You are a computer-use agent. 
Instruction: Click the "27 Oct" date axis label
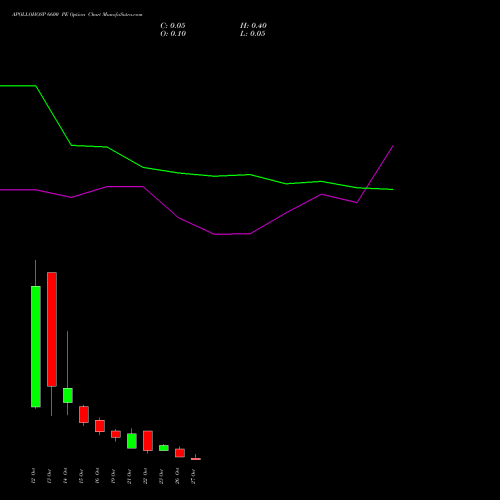click(x=193, y=476)
